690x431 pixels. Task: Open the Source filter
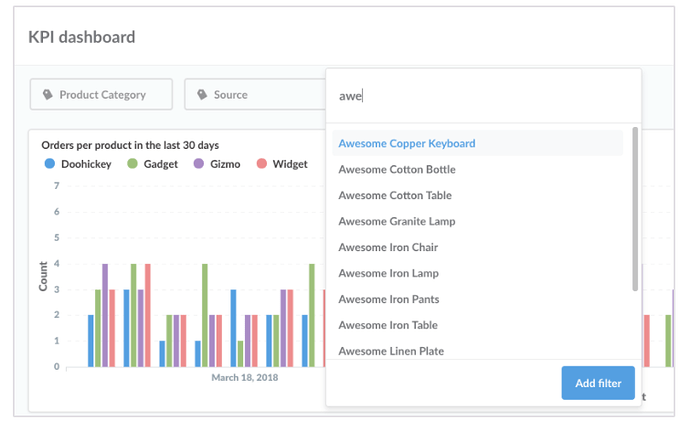[x=255, y=94]
